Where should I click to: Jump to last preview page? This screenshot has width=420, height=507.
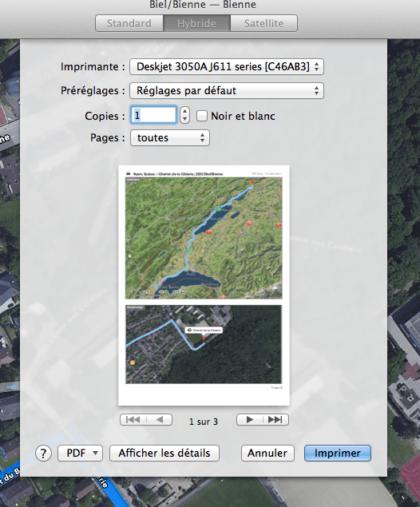(275, 420)
